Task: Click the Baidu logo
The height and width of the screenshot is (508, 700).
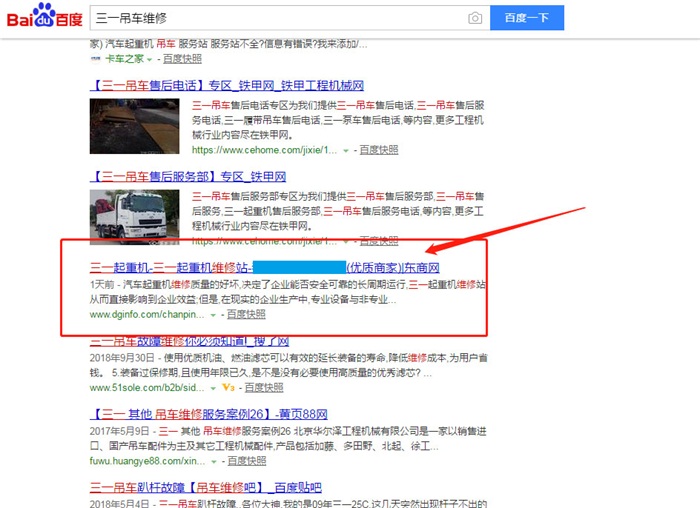Action: click(44, 16)
